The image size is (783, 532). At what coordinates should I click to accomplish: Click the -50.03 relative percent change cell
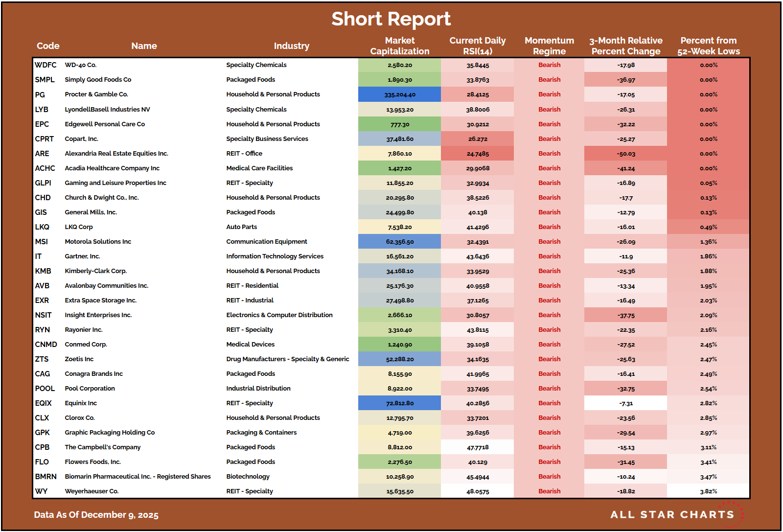[x=625, y=154]
